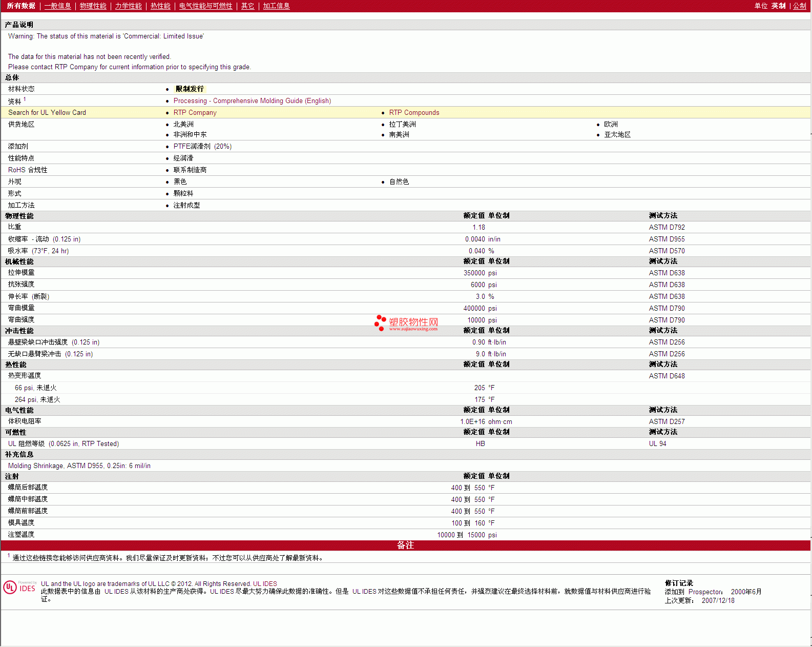Screen dimensions: 812x647
Task: Switch to the 物理性能 tab
Action: tap(93, 6)
